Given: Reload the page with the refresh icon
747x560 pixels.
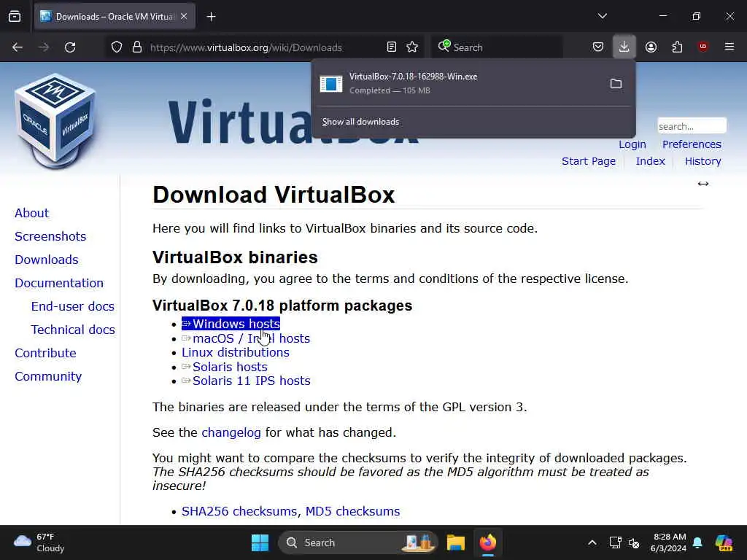Looking at the screenshot, I should (x=70, y=47).
